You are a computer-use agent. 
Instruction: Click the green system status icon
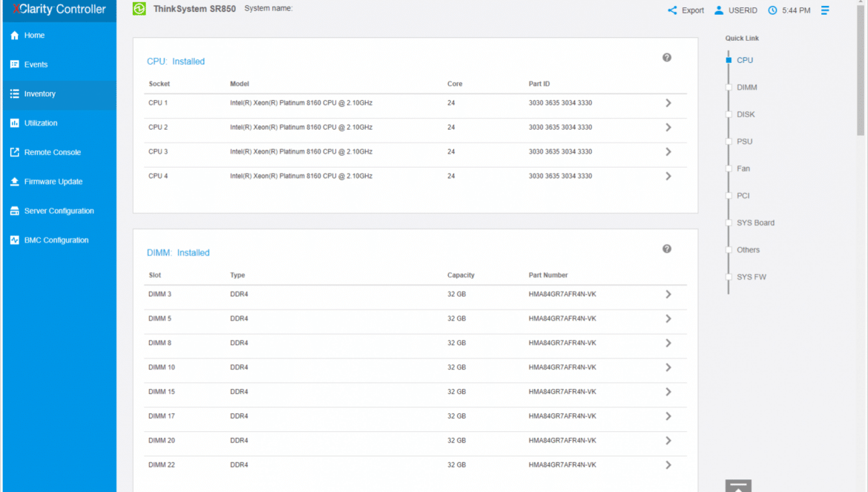pyautogui.click(x=139, y=9)
